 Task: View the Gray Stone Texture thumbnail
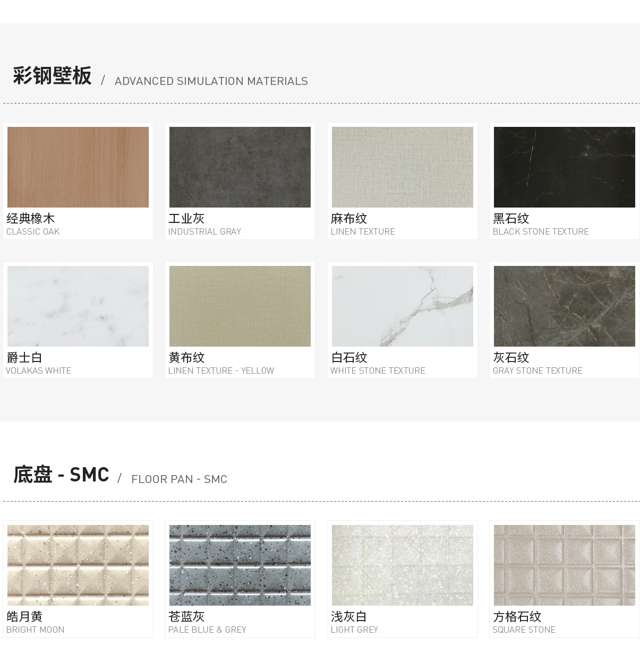pos(565,306)
